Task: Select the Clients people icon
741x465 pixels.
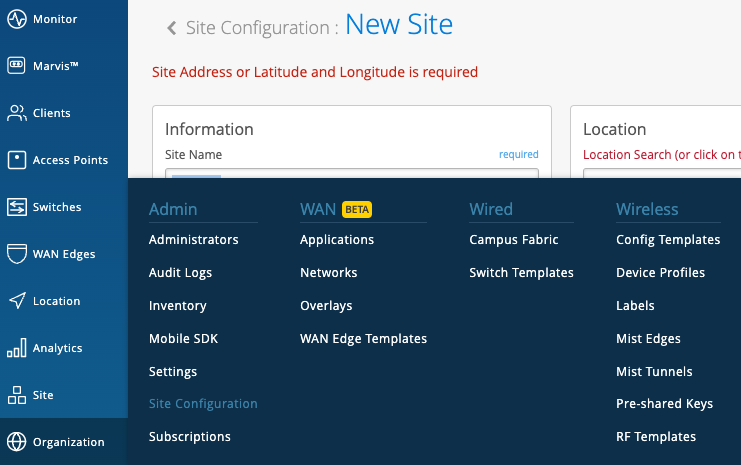Action: [16, 113]
